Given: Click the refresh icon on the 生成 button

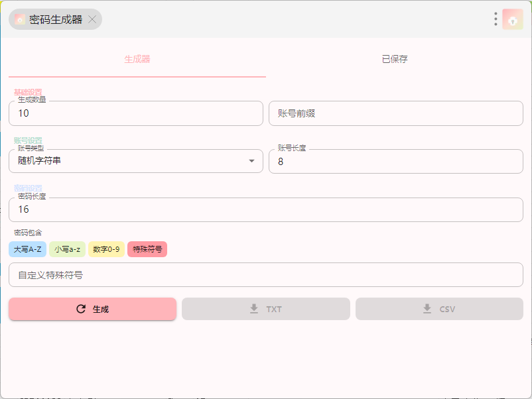Looking at the screenshot, I should click(81, 309).
